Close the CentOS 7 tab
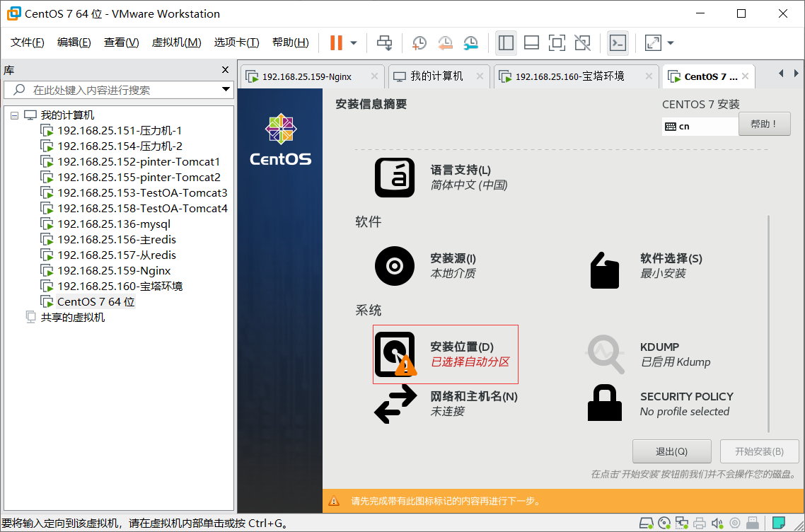This screenshot has height=532, width=805. (745, 76)
